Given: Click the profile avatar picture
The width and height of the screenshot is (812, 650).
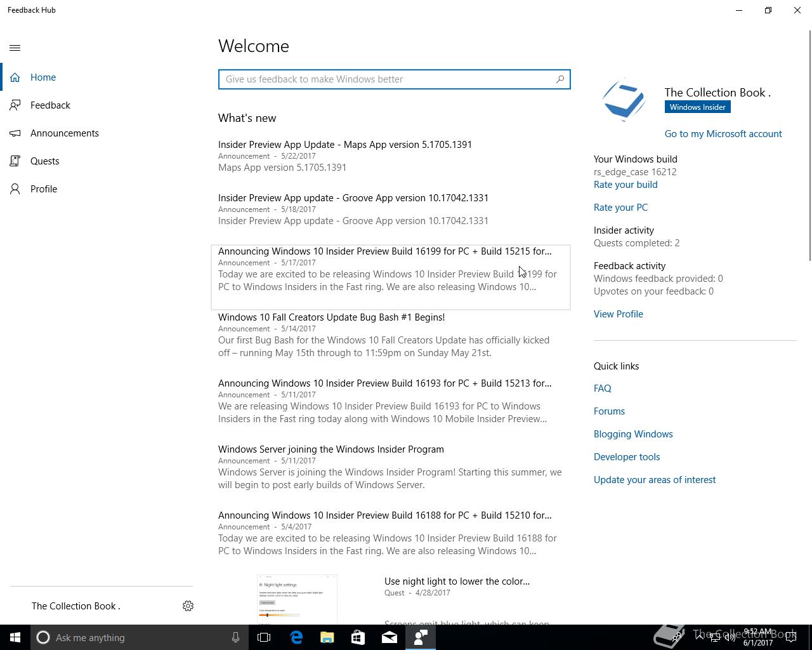Looking at the screenshot, I should coord(624,100).
